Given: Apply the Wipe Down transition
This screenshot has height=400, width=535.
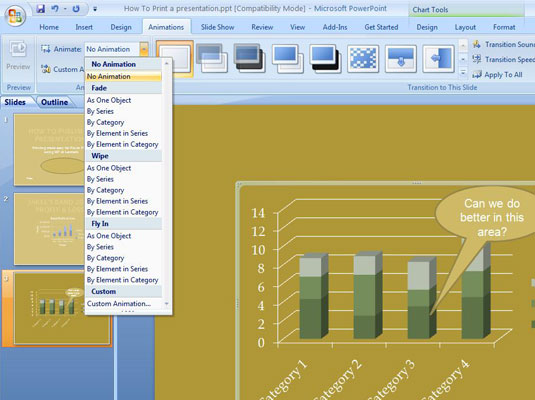Looking at the screenshot, I should coord(401,59).
